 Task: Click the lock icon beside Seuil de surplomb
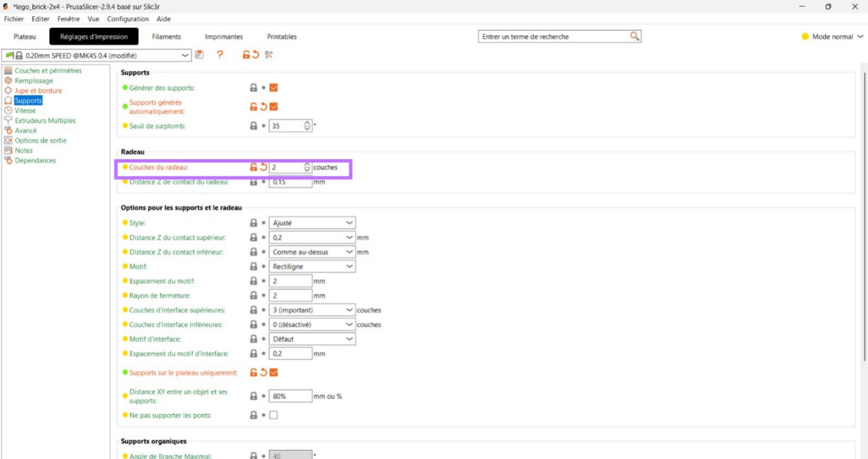(x=254, y=126)
